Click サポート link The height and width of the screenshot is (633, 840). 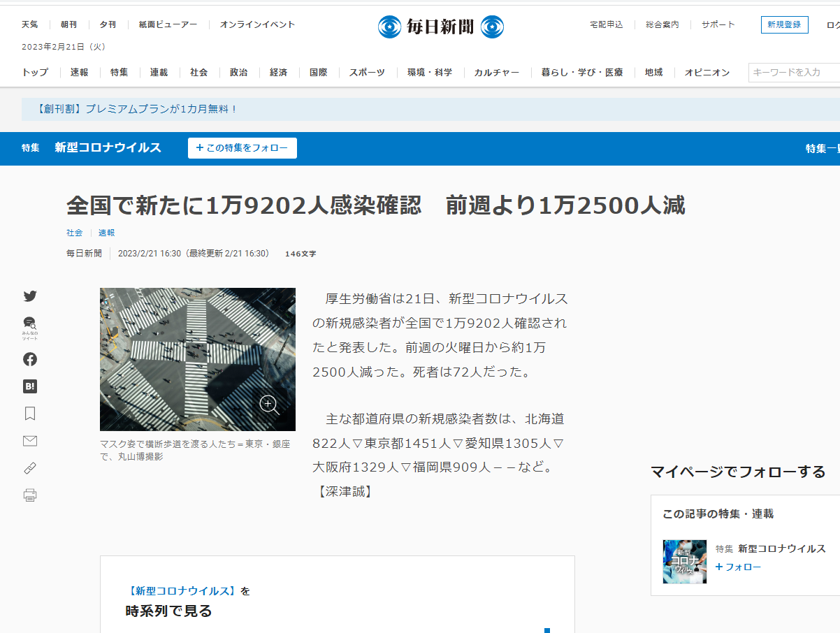718,24
